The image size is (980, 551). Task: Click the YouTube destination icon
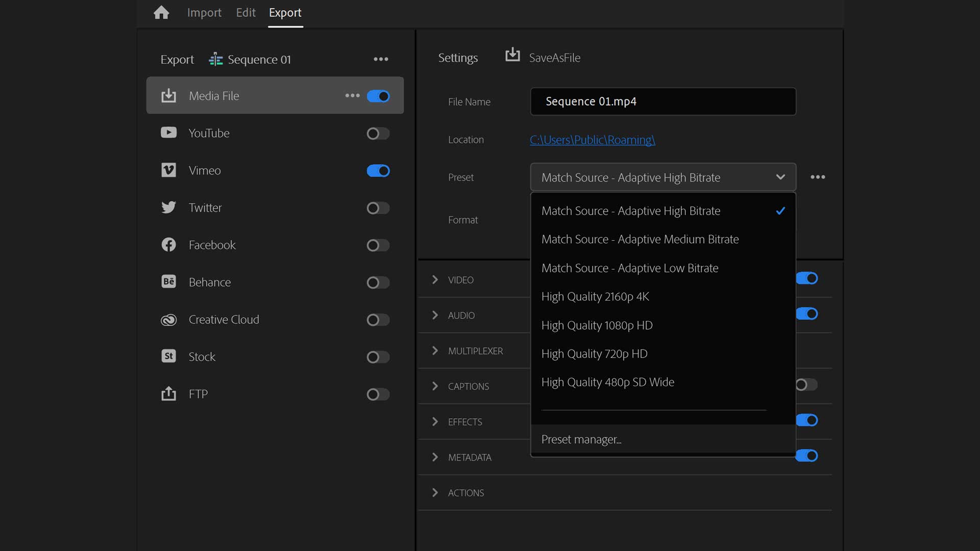point(168,133)
